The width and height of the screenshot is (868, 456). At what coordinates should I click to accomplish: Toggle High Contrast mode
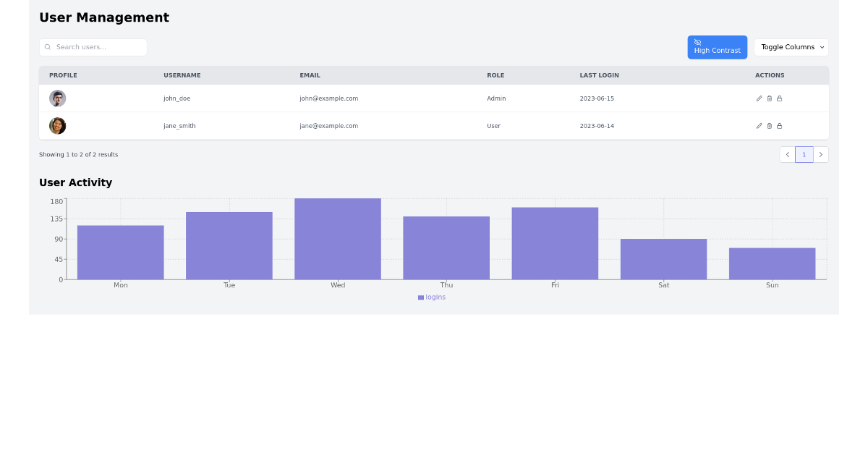[x=717, y=47]
